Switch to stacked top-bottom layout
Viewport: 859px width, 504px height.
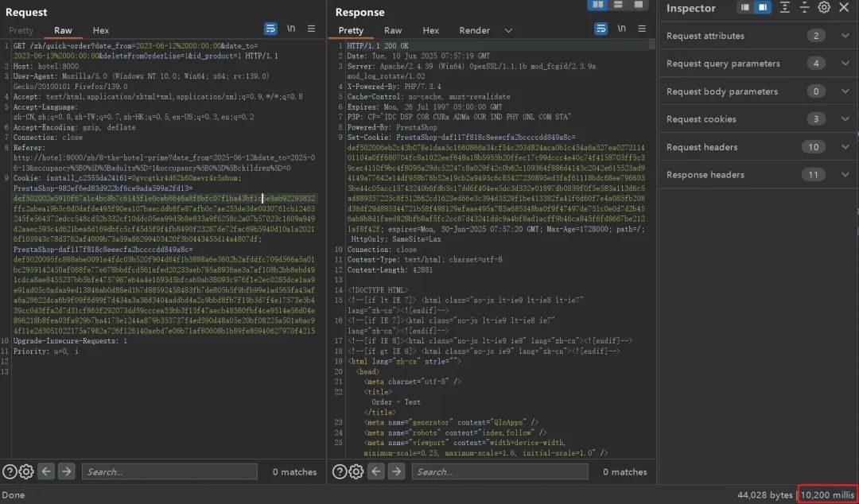(618, 5)
